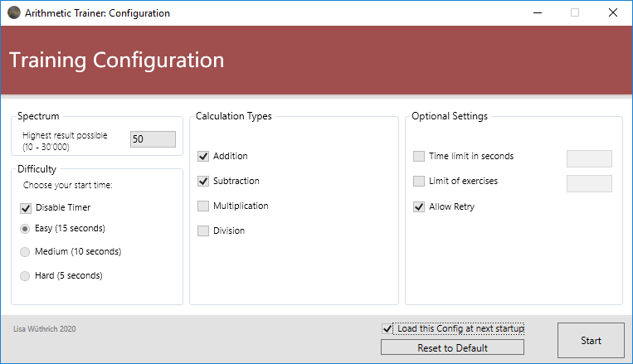Click the Time limit seconds text box
Screen dimensions: 633x364
tap(588, 158)
